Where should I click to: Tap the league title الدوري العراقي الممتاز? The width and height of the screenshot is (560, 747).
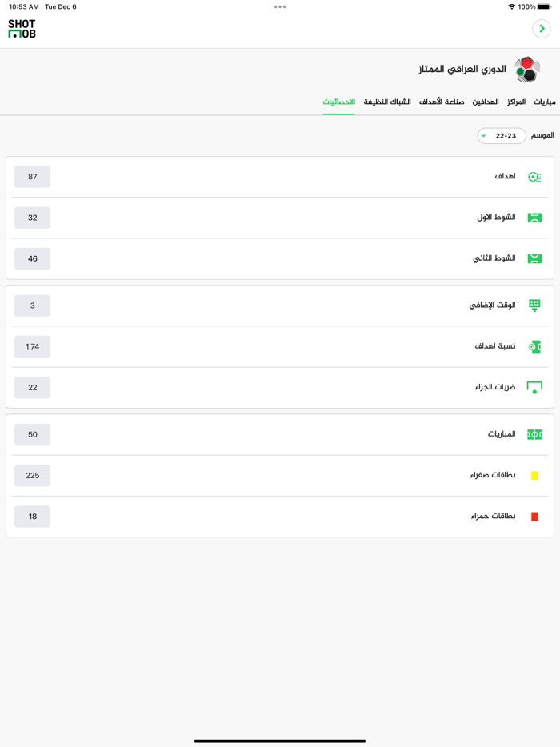click(462, 70)
